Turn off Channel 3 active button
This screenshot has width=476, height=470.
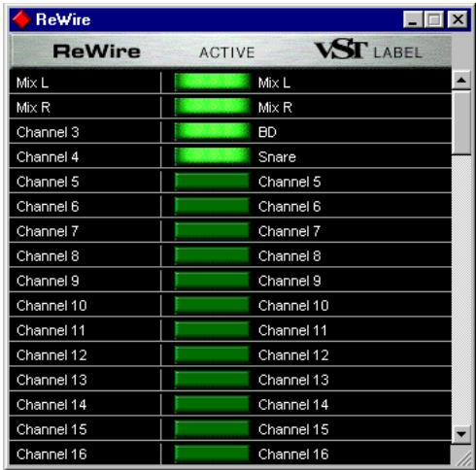pos(212,132)
